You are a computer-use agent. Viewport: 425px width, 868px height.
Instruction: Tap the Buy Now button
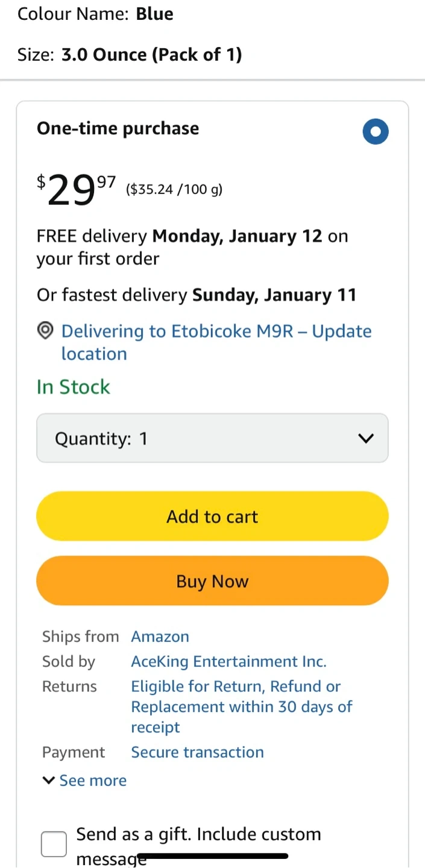[212, 581]
